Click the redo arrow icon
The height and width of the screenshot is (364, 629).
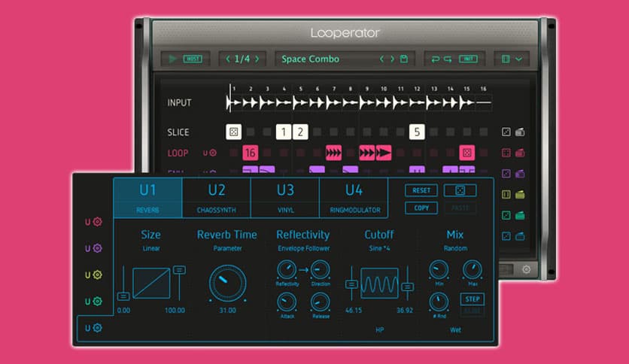448,59
